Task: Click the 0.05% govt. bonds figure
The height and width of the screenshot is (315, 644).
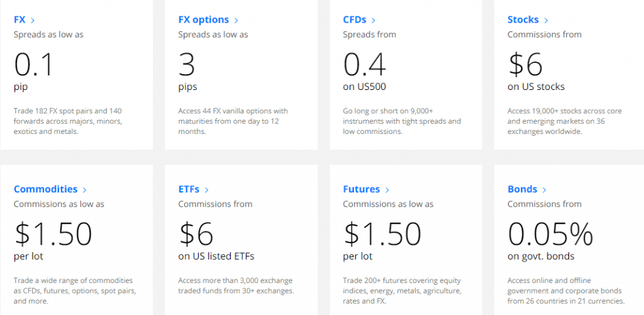Action: [550, 234]
